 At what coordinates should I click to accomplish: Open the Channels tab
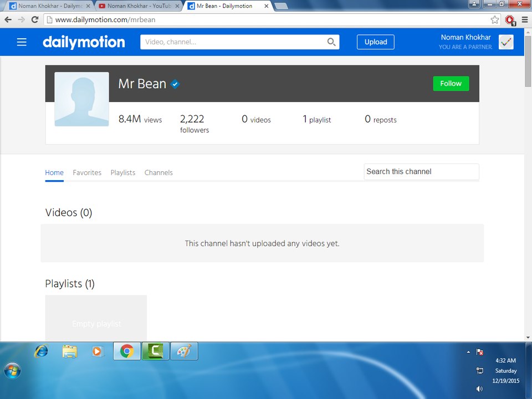click(x=158, y=172)
